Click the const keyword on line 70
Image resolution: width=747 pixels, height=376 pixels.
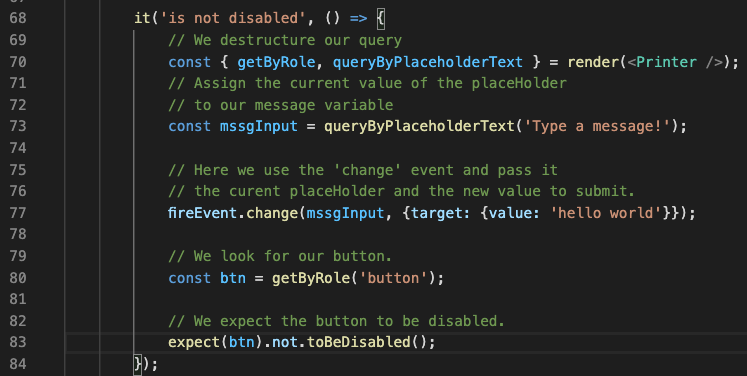(x=189, y=62)
